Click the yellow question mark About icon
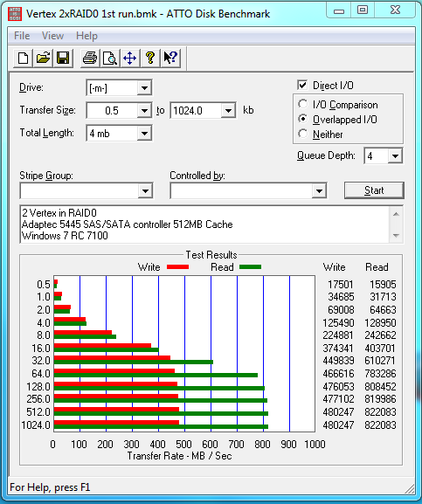 click(x=150, y=59)
